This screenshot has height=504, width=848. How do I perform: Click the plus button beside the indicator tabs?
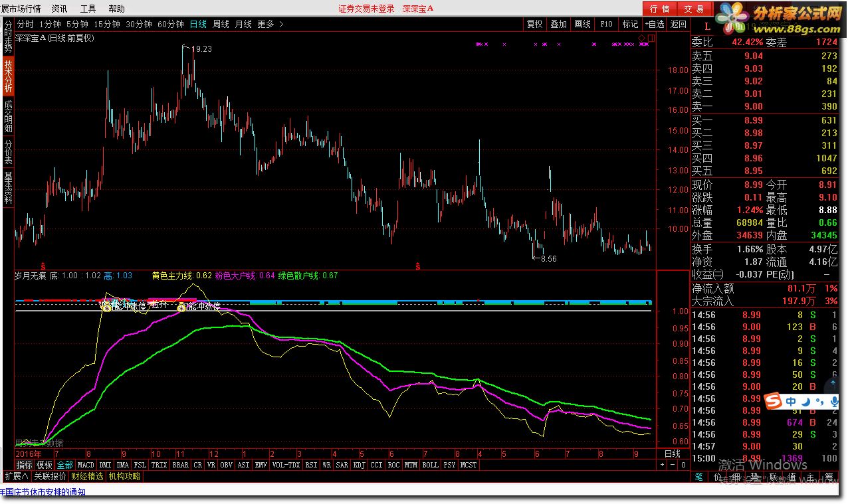[662, 465]
